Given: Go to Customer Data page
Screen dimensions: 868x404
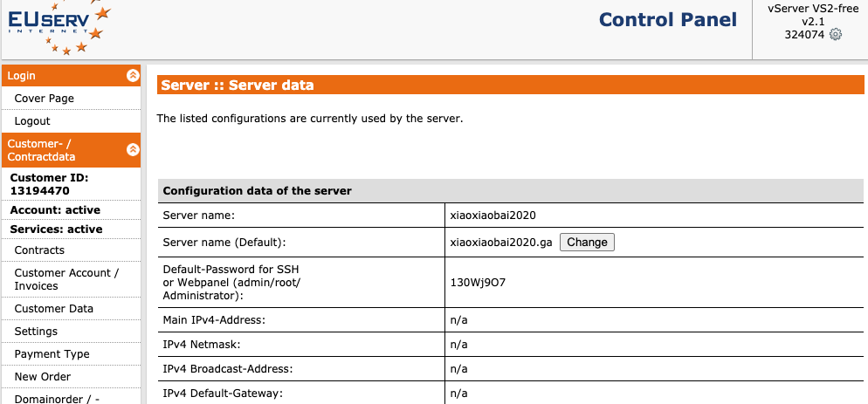Looking at the screenshot, I should click(53, 308).
